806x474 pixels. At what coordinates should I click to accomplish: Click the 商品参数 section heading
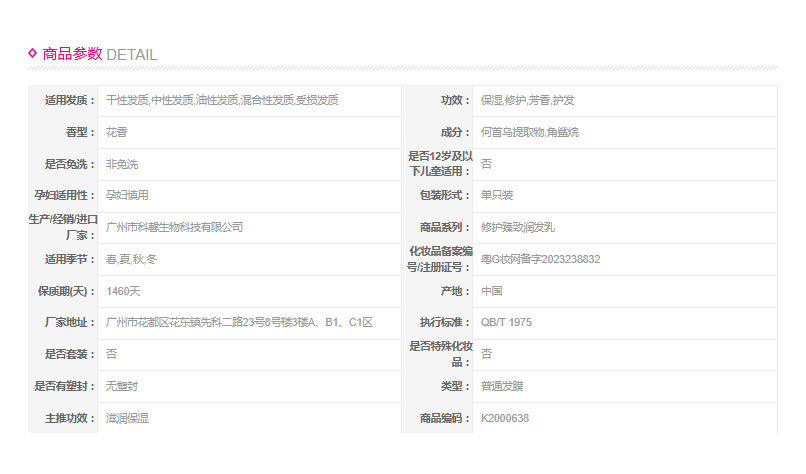click(x=72, y=54)
